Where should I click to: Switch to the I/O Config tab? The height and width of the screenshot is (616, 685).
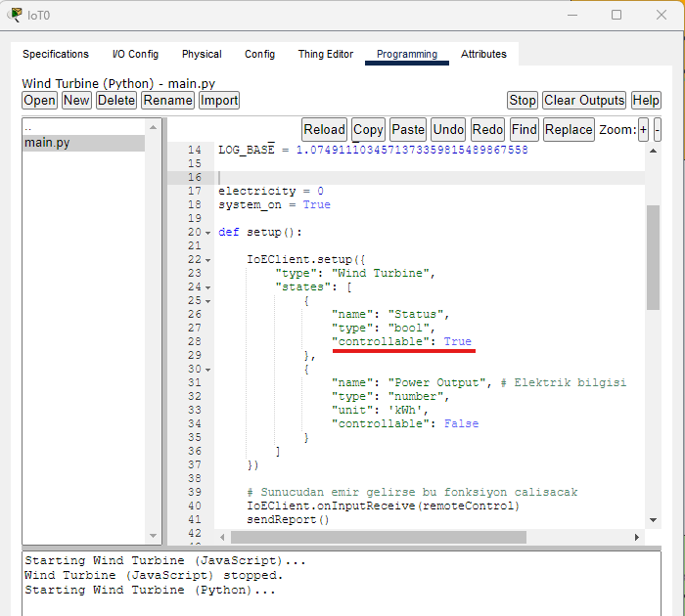[135, 54]
